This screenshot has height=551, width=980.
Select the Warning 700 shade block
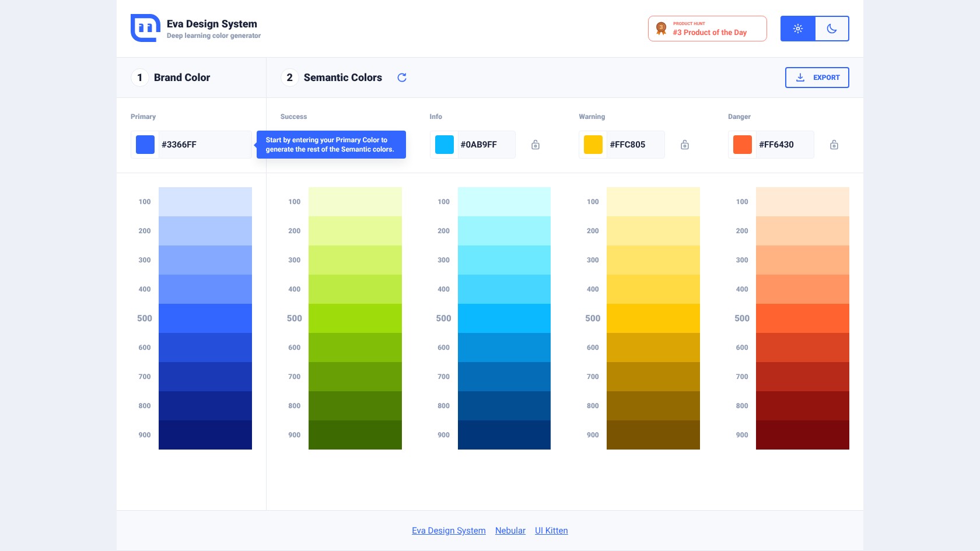653,377
